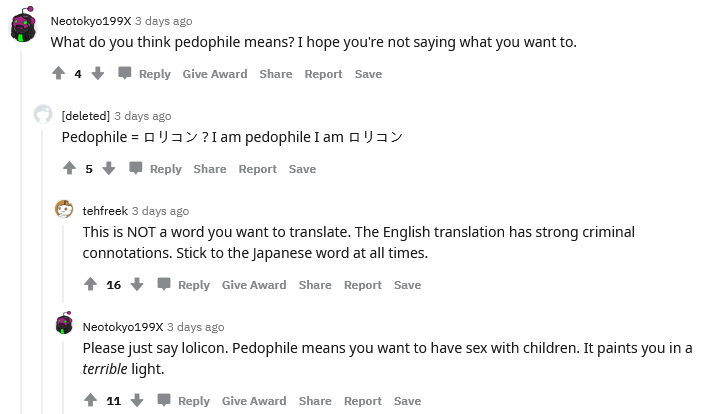Downvote the deleted user's comment with 5 points
The height and width of the screenshot is (414, 728).
[x=109, y=168]
